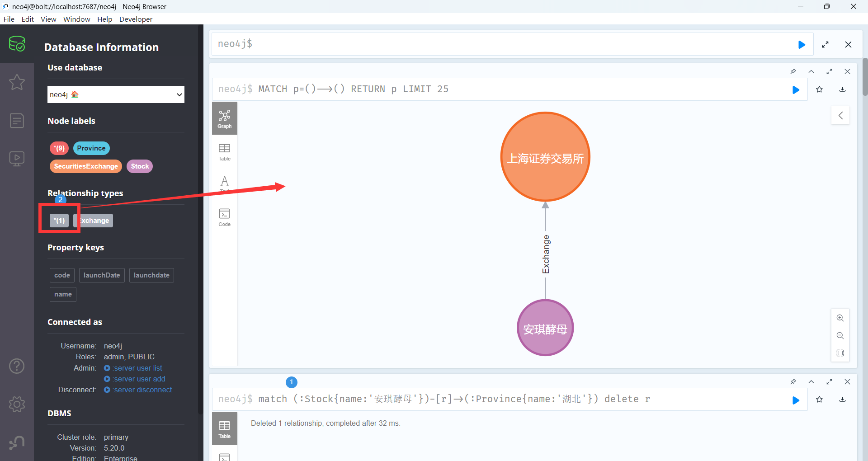The height and width of the screenshot is (461, 868).
Task: Rerun the delete r query
Action: (x=796, y=400)
